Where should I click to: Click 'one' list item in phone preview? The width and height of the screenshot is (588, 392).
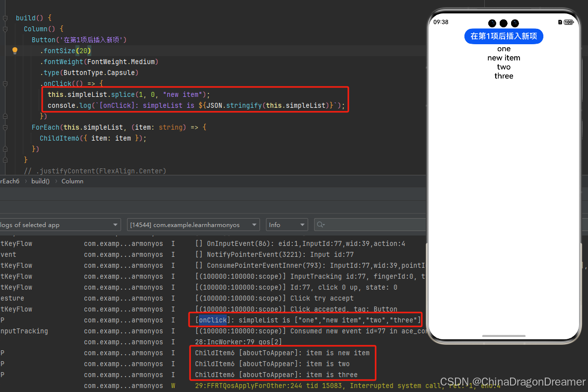pyautogui.click(x=504, y=49)
